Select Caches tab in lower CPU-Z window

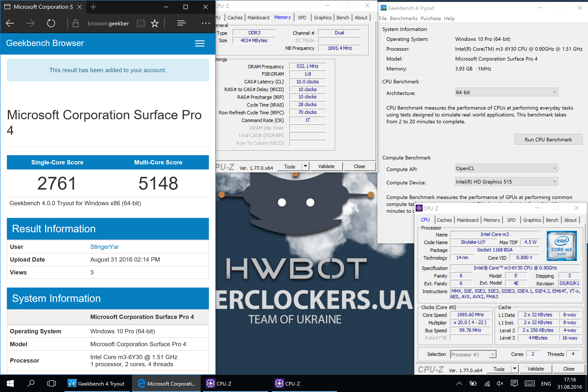[x=444, y=220]
